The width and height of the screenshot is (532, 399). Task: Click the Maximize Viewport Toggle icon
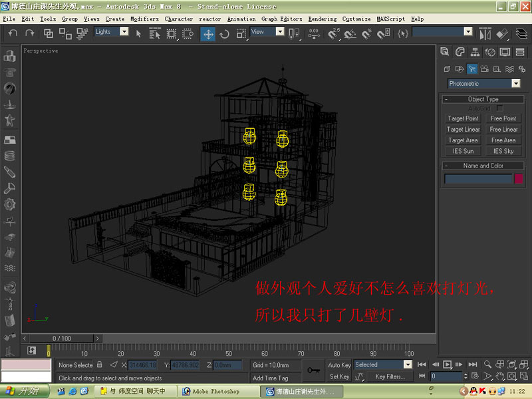(x=524, y=376)
